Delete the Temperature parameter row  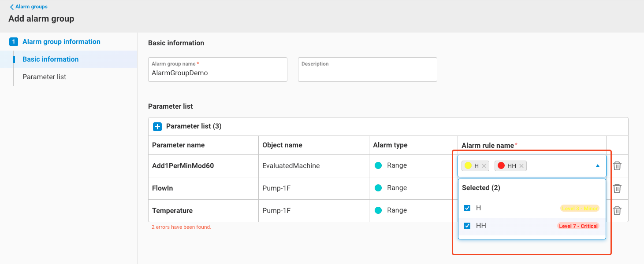(617, 211)
